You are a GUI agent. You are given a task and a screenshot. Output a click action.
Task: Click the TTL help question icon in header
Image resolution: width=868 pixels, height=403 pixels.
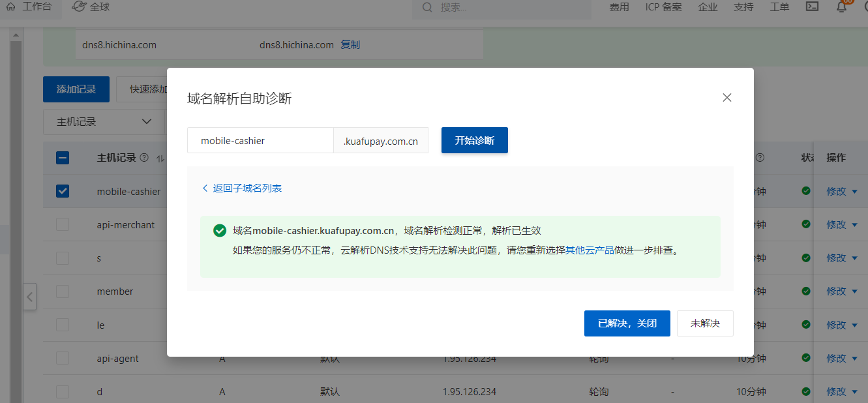tap(760, 158)
